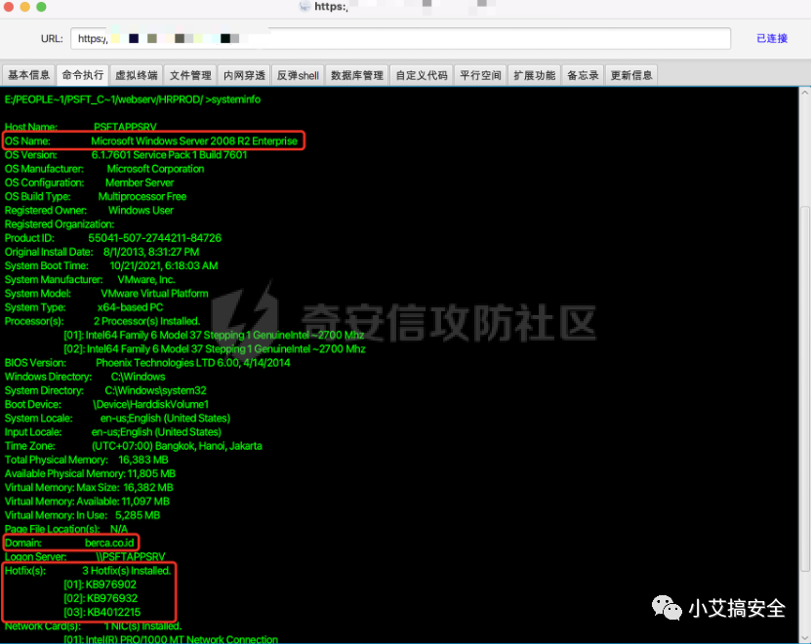Click Registered Owner Windows User text
The width and height of the screenshot is (812, 644).
pos(141,210)
